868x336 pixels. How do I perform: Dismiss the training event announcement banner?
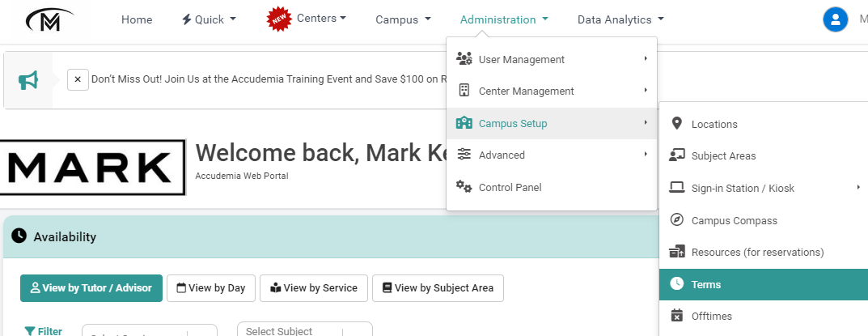point(78,79)
